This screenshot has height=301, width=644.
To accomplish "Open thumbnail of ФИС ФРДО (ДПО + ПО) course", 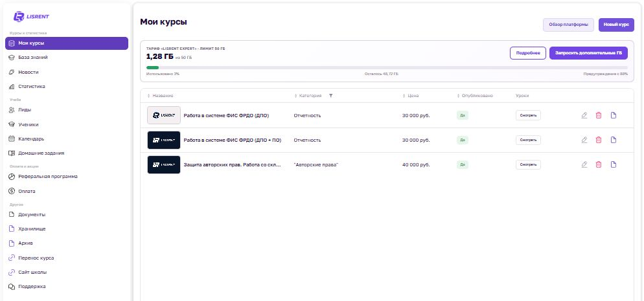I will (164, 140).
